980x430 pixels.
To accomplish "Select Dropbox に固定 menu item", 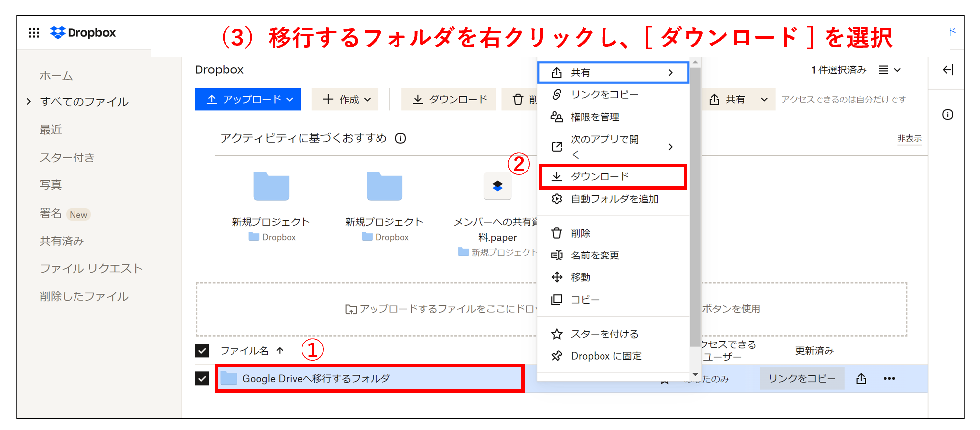I will 613,356.
